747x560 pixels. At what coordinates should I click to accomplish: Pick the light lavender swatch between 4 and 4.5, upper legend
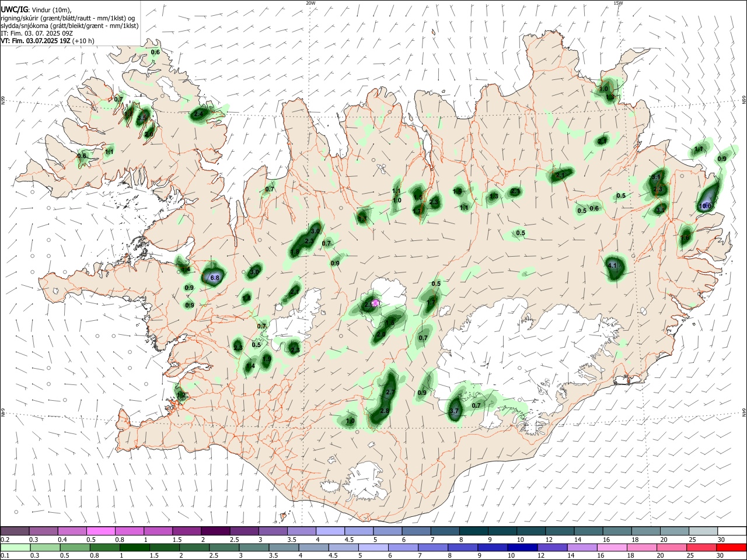(x=330, y=531)
